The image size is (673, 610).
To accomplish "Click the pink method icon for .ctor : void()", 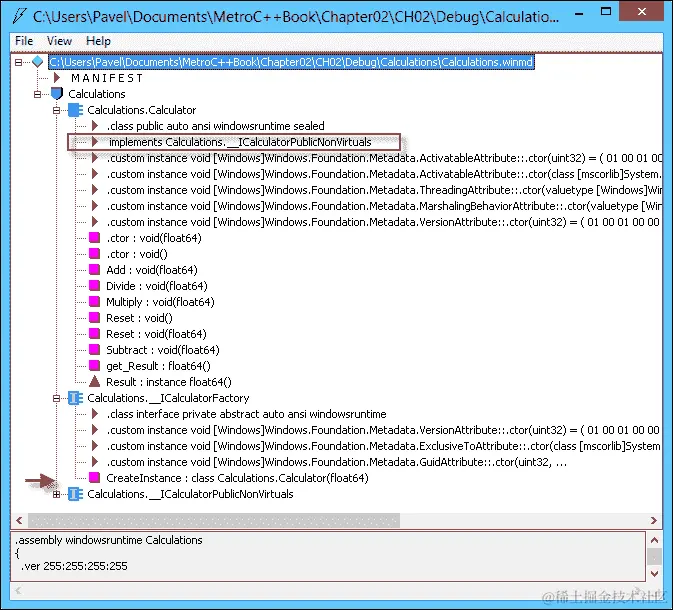I will [94, 254].
